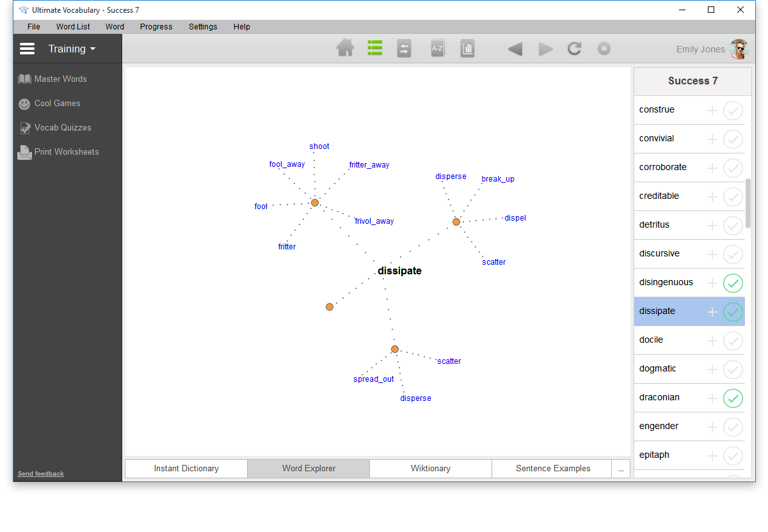Expand the Training dropdown
This screenshot has width=768, height=532.
click(x=72, y=49)
